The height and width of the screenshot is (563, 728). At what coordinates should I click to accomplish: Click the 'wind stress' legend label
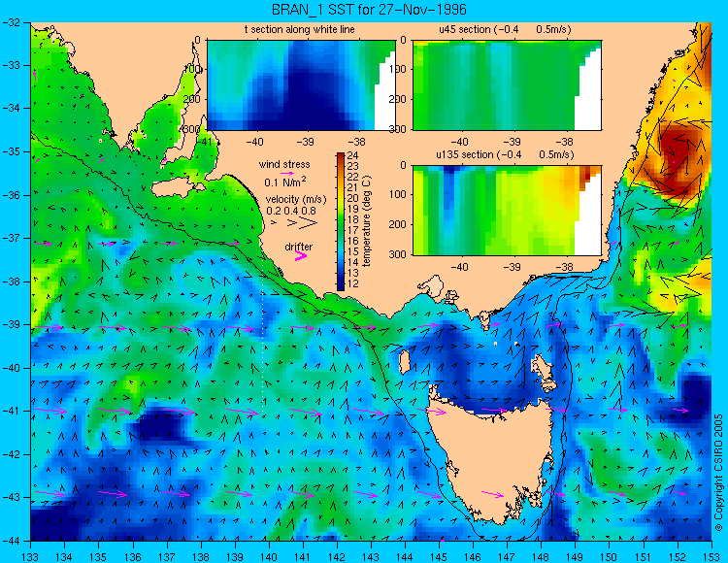tap(284, 164)
